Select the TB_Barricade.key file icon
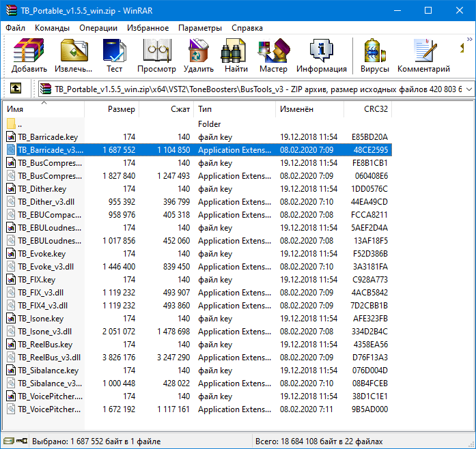Viewport: 476px width, 449px height. [11, 137]
